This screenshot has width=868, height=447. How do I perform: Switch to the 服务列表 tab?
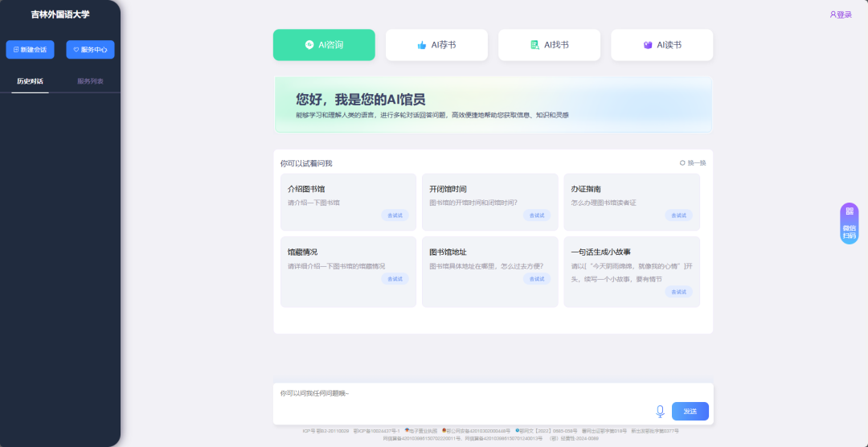click(90, 81)
